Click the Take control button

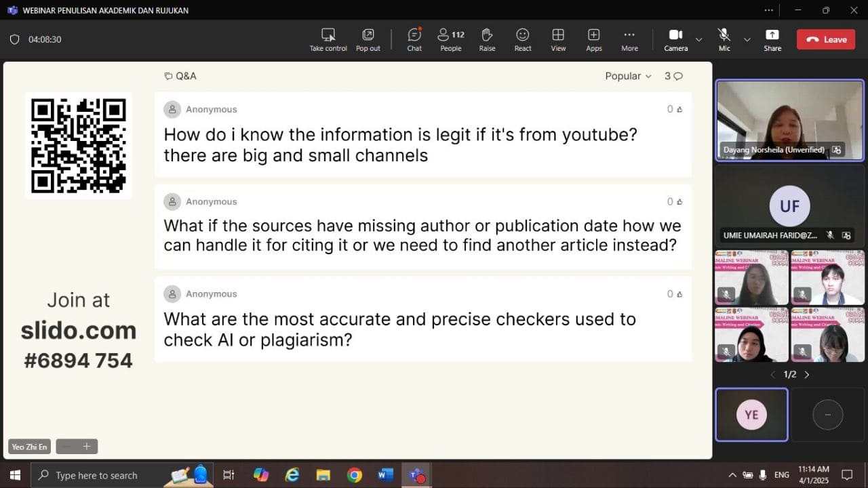(x=328, y=39)
